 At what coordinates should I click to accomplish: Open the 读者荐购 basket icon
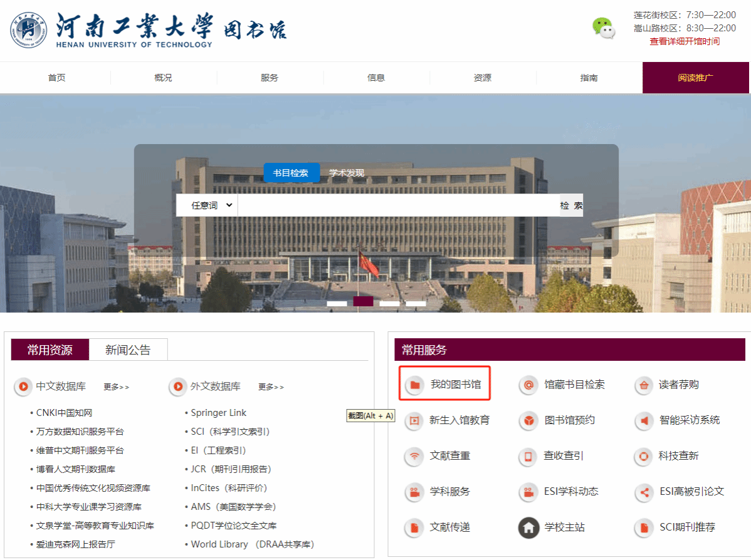coord(644,385)
